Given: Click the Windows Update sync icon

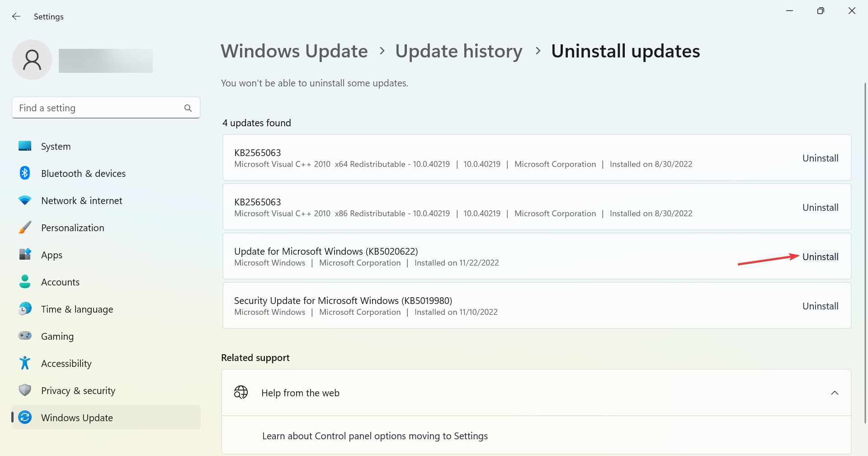Looking at the screenshot, I should point(25,417).
